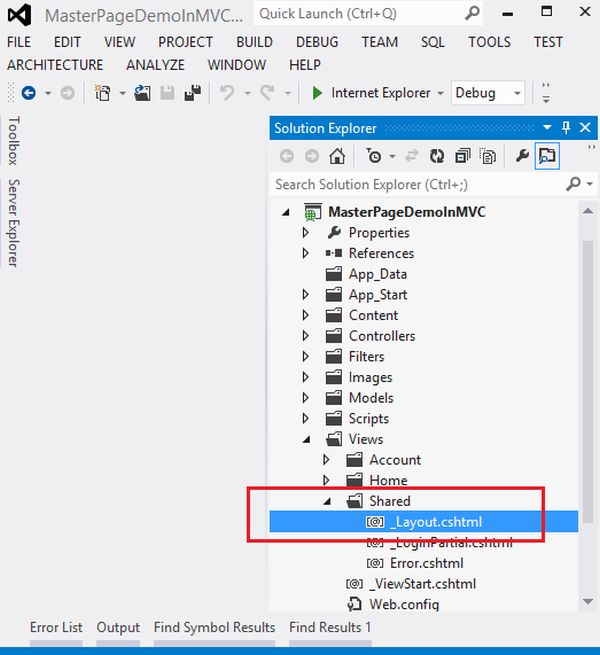Image resolution: width=600 pixels, height=655 pixels.
Task: Click the toolbar overflow options icon
Action: [x=546, y=93]
